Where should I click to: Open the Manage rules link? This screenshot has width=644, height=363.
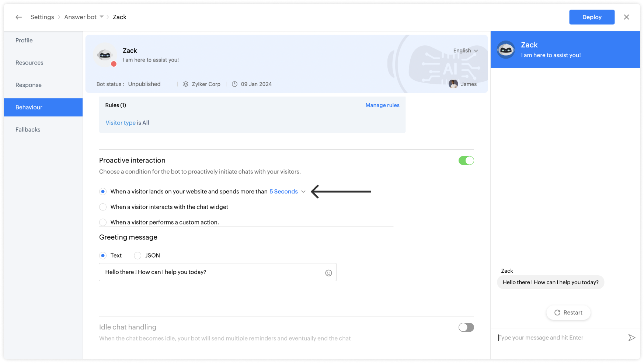pyautogui.click(x=382, y=105)
